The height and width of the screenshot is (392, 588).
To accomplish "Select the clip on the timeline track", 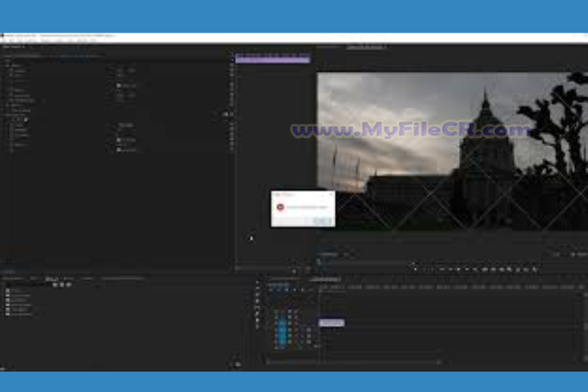I will pos(332,323).
